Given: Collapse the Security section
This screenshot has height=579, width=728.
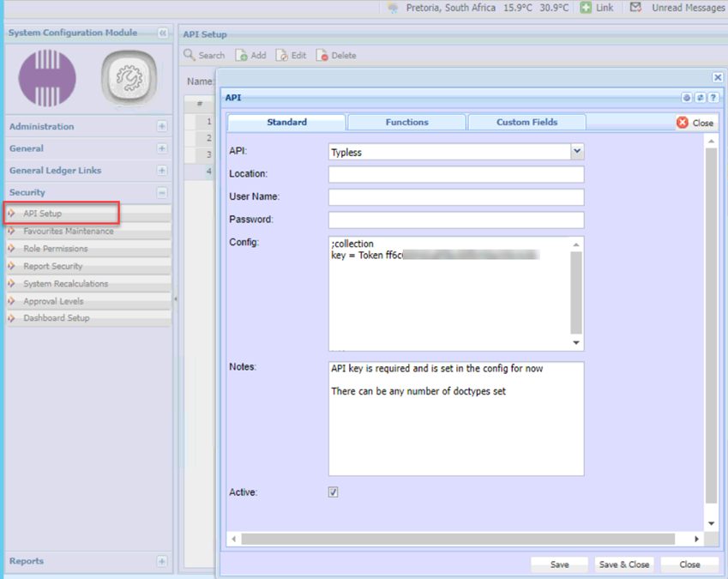Looking at the screenshot, I should [162, 193].
